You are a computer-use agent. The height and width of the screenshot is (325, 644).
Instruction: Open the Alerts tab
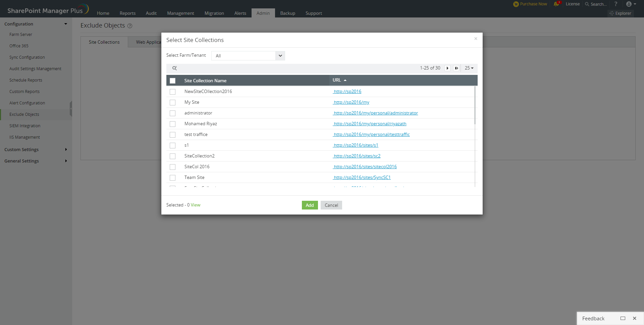tap(240, 13)
